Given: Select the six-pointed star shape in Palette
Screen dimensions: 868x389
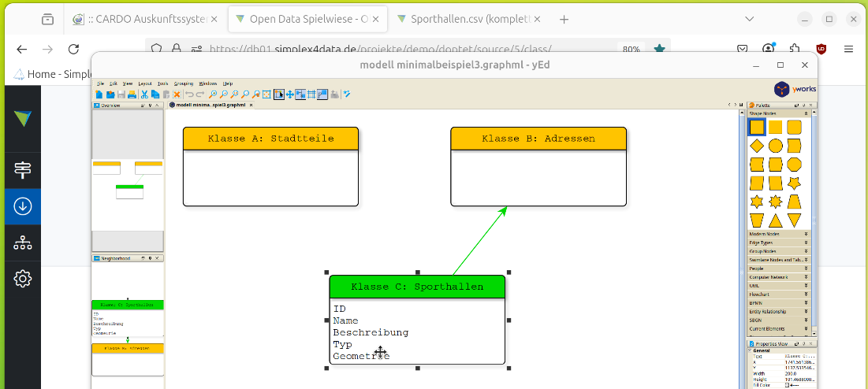Looking at the screenshot, I should (757, 202).
